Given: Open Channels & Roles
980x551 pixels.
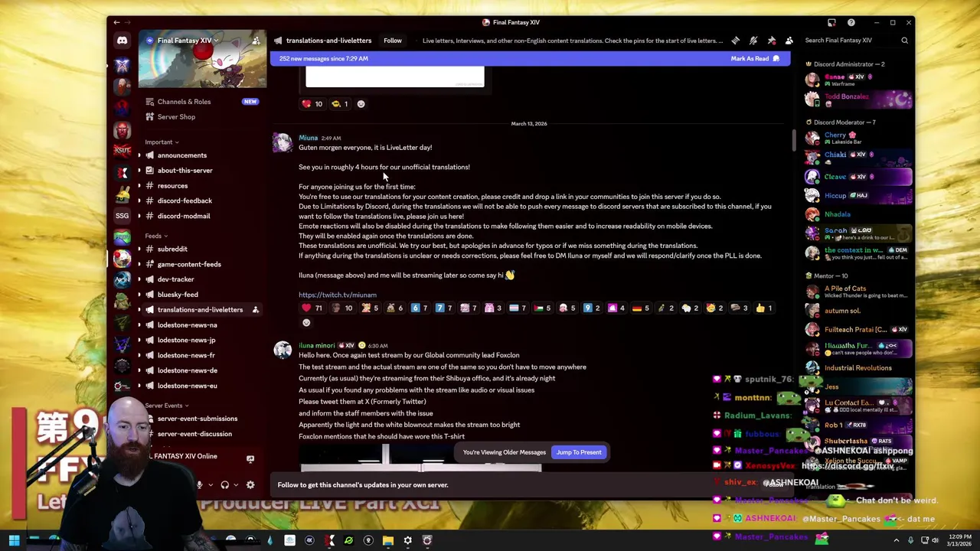Looking at the screenshot, I should (x=201, y=101).
